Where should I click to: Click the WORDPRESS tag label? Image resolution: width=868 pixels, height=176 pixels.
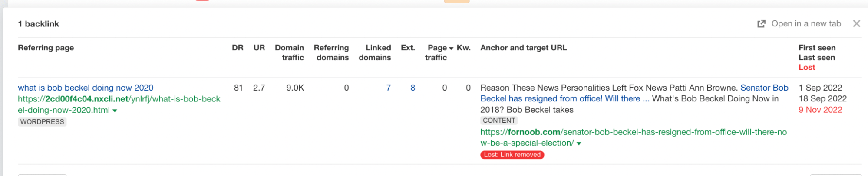coord(42,122)
